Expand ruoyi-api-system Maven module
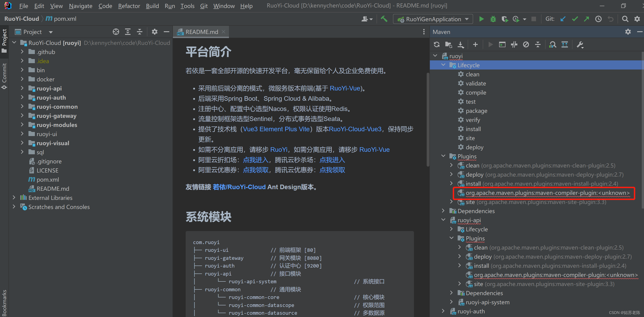The height and width of the screenshot is (317, 644). 452,302
